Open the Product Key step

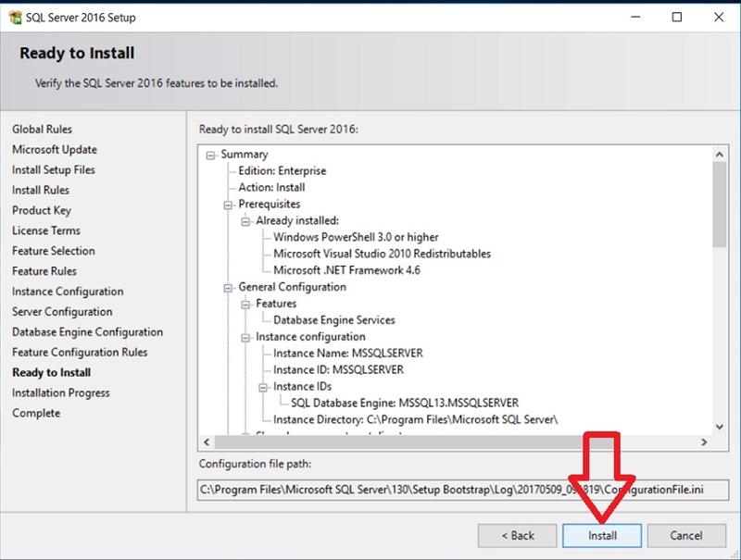42,210
